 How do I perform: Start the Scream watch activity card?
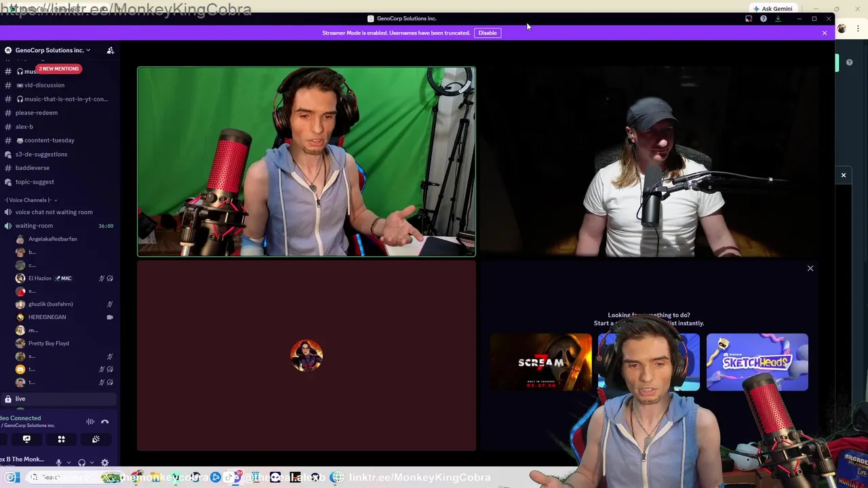pos(540,362)
